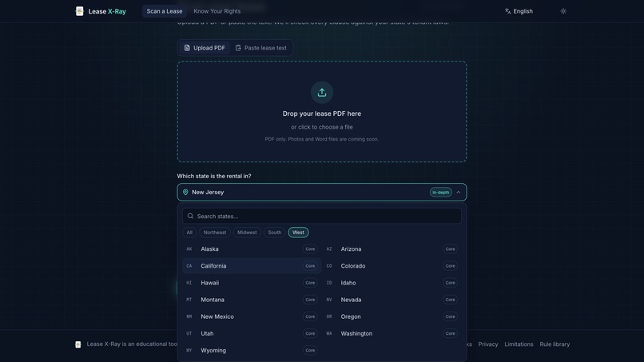Click the In-depth badge on New Jersey
644x362 pixels.
pyautogui.click(x=441, y=193)
